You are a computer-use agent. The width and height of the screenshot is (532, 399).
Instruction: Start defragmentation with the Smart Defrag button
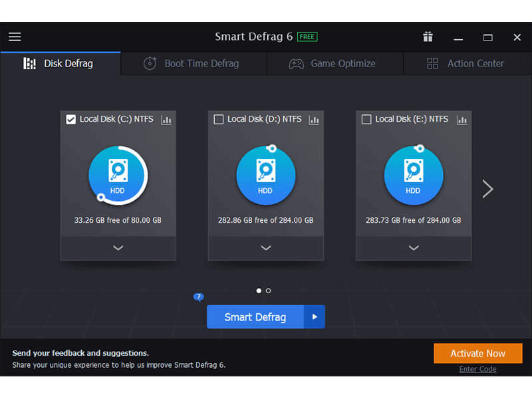(255, 317)
